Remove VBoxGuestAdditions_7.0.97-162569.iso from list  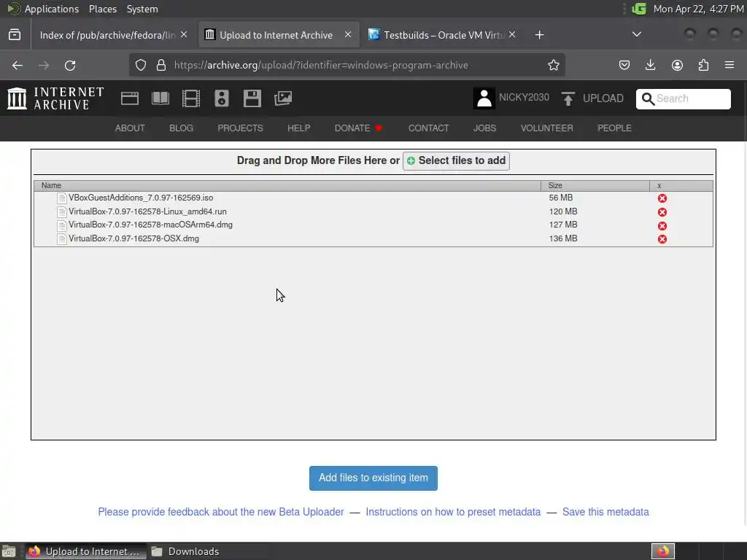point(662,198)
